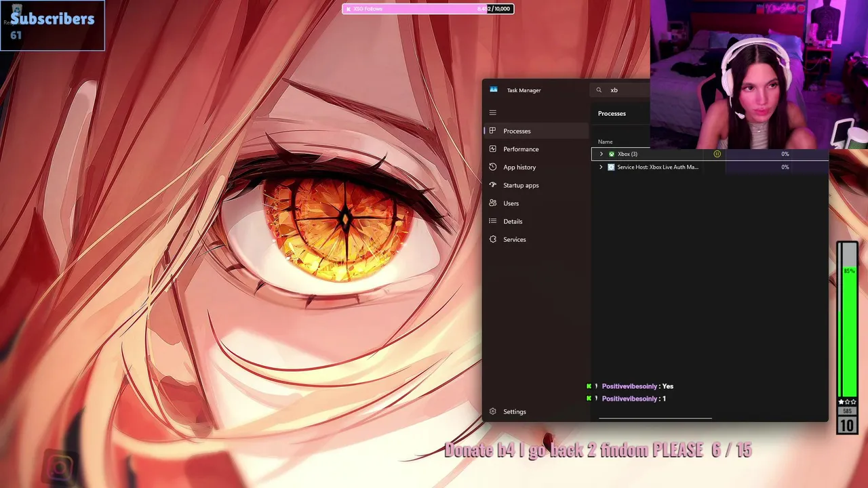Click the number 10 badge under the meter
Viewport: 868px width, 488px height.
click(847, 425)
